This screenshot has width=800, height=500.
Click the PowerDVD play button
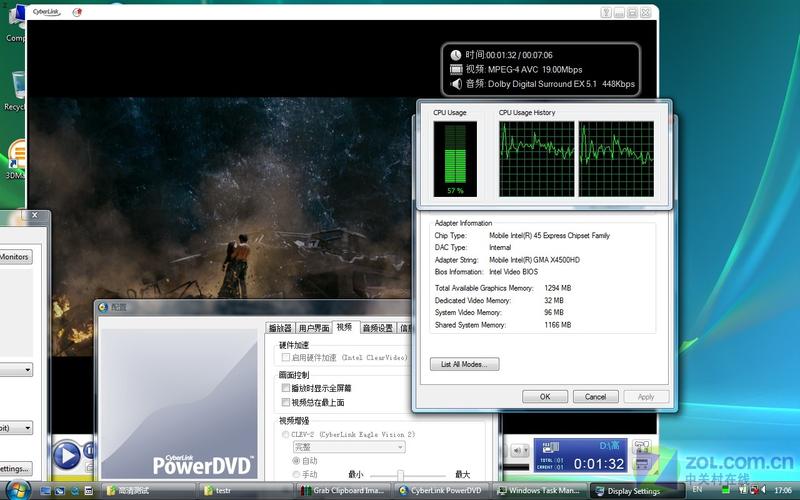coord(67,455)
